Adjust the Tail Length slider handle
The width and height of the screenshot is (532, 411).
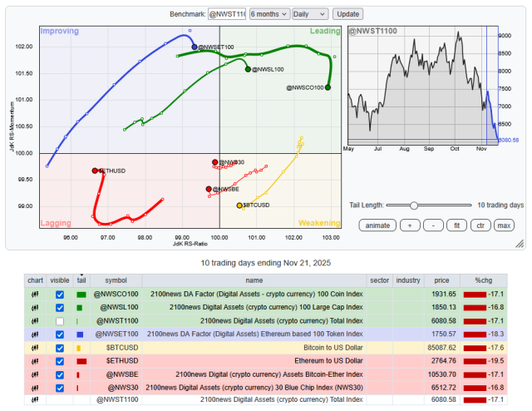413,205
